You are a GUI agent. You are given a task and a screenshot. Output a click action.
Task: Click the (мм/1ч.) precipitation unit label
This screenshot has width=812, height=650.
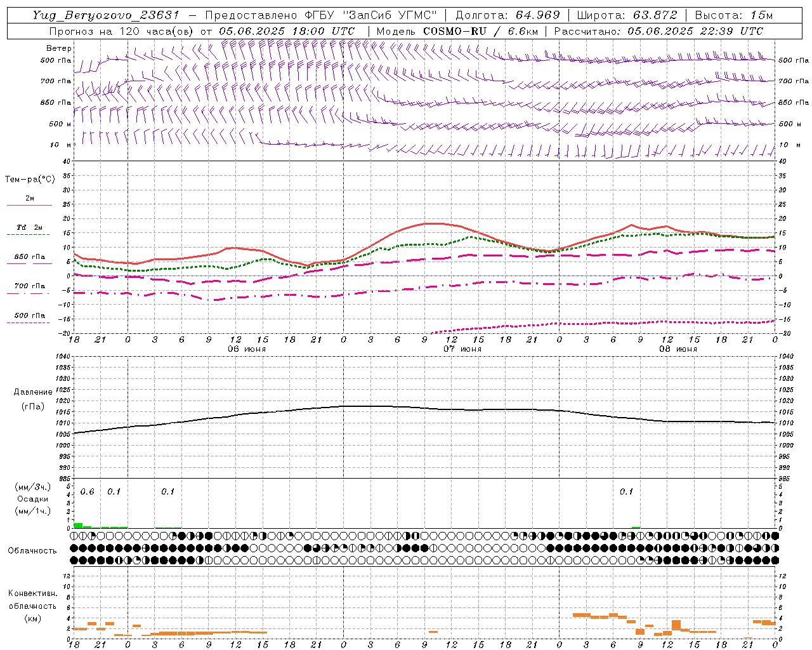pos(33,511)
